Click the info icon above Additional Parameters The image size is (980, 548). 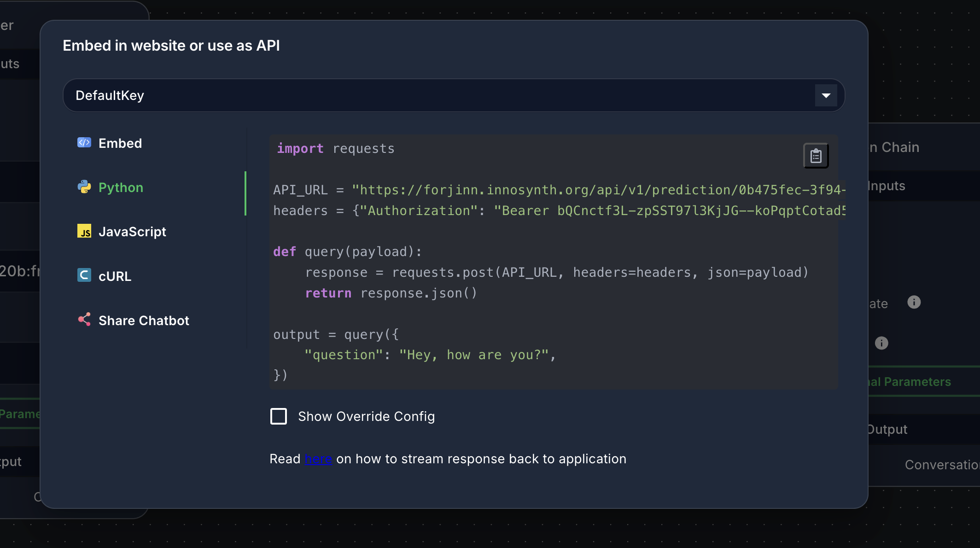click(x=881, y=343)
